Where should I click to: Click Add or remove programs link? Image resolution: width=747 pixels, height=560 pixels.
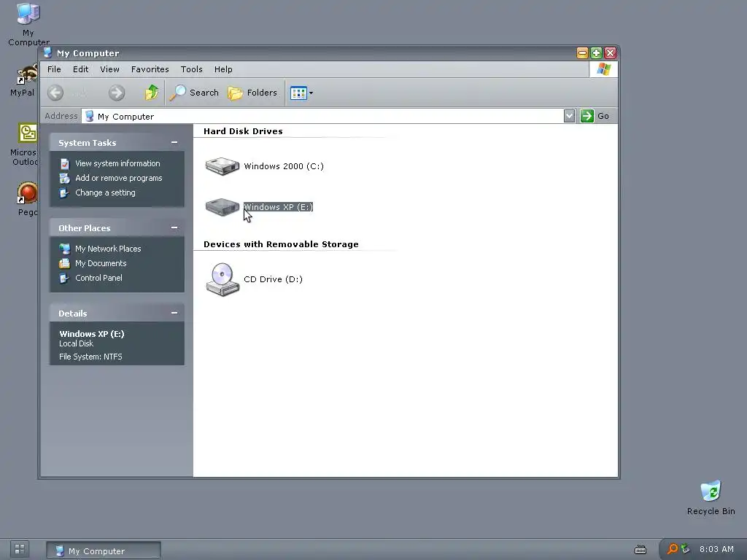(x=119, y=178)
